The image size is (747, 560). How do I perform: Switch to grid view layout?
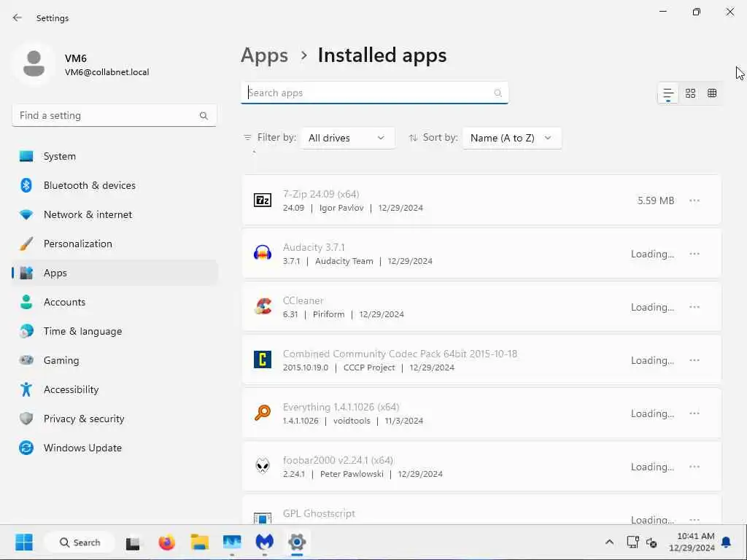[x=690, y=93]
